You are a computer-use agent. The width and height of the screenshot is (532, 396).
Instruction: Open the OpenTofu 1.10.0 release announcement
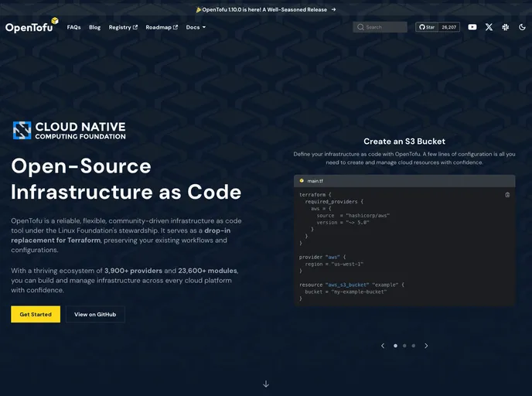(x=266, y=9)
